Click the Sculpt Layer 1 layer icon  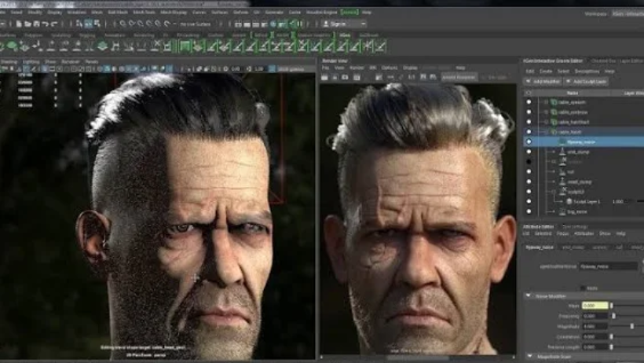click(x=569, y=201)
